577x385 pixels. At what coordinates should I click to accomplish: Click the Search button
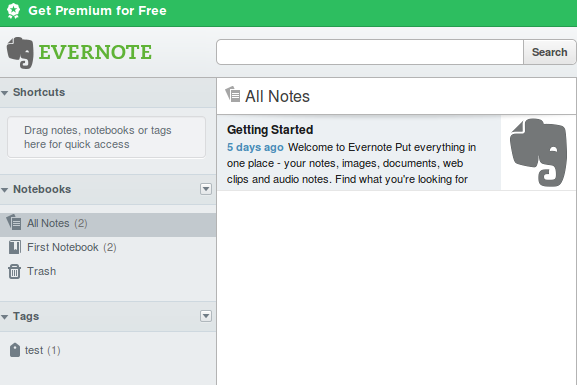549,52
